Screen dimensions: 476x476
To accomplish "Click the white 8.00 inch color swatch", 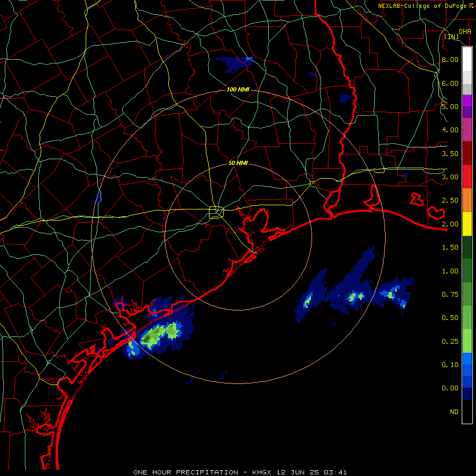I will (x=467, y=59).
